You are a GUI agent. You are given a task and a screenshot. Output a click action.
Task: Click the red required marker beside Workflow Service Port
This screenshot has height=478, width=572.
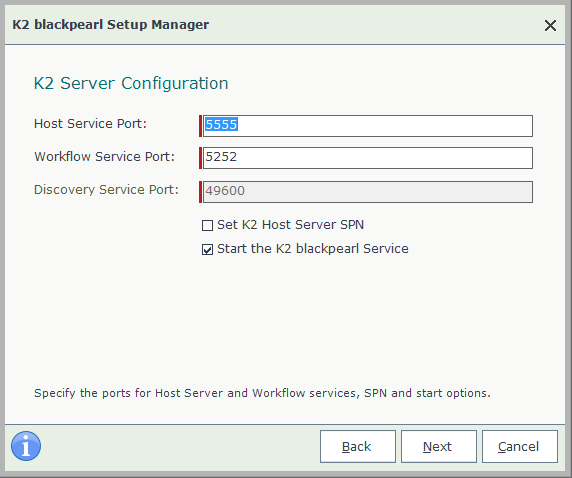coord(200,158)
